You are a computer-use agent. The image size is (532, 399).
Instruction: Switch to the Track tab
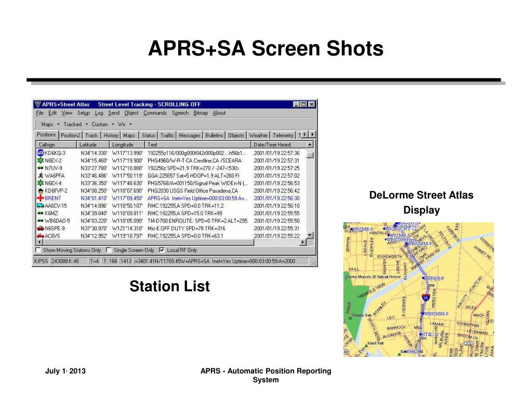click(91, 136)
